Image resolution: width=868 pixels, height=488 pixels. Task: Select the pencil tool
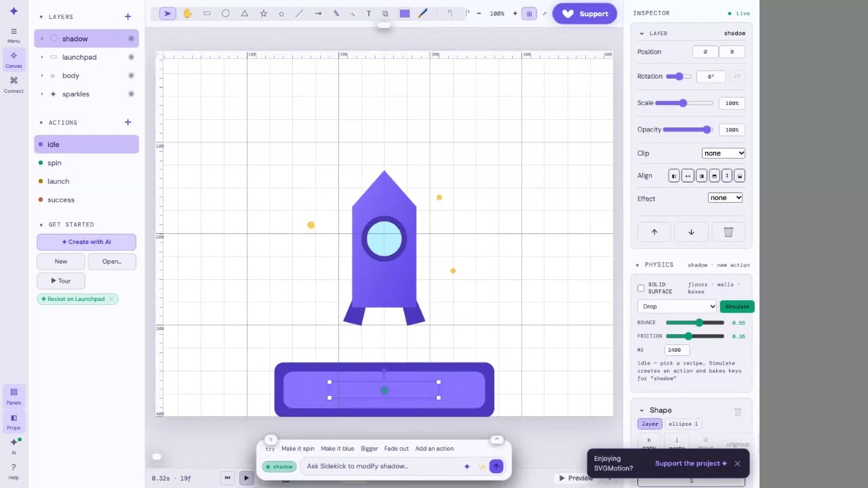336,14
